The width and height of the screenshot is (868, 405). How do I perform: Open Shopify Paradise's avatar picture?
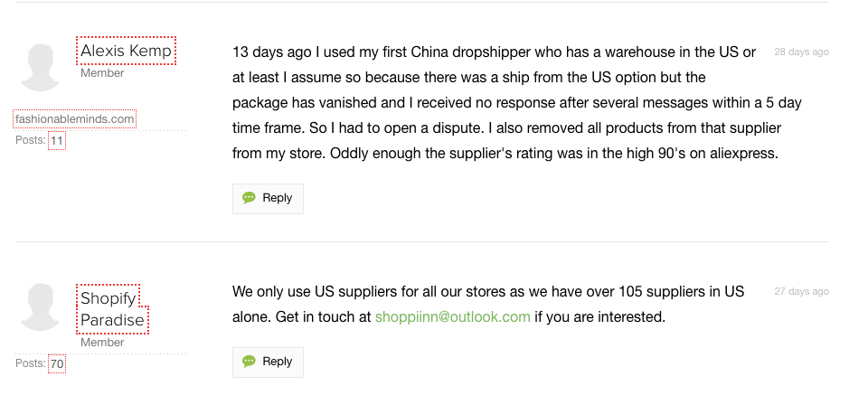[x=41, y=306]
